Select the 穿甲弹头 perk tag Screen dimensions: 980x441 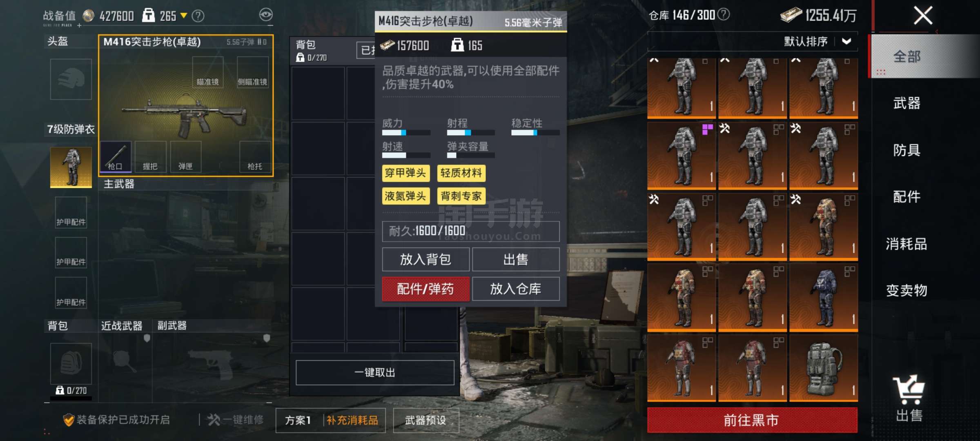tap(405, 173)
